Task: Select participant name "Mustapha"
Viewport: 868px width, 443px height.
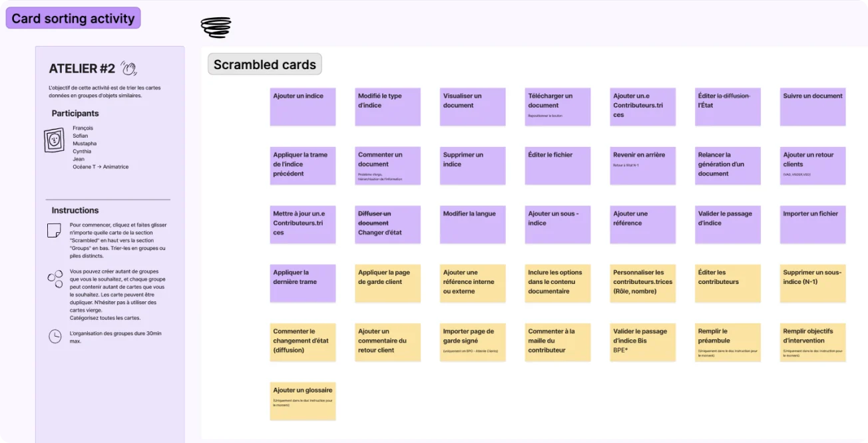Action: tap(85, 144)
